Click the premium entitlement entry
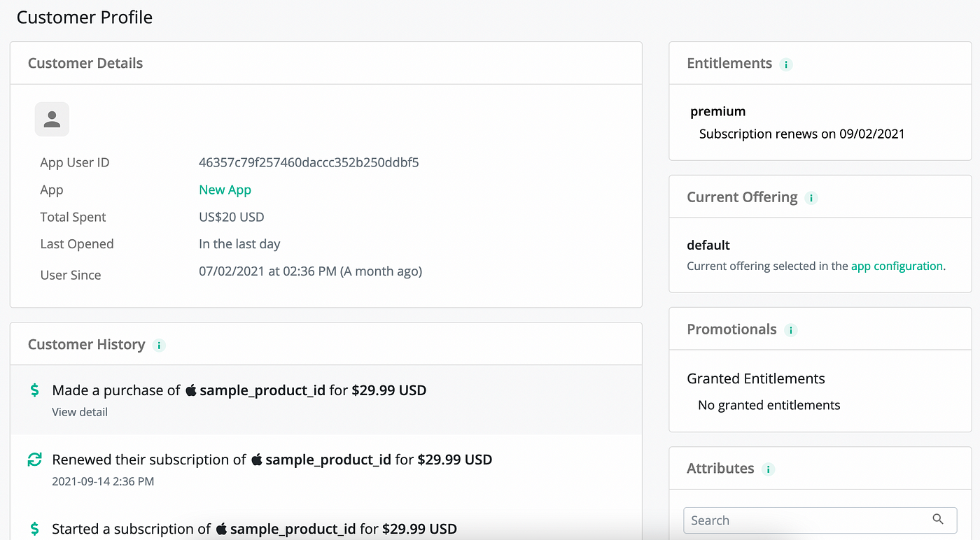 pos(717,111)
